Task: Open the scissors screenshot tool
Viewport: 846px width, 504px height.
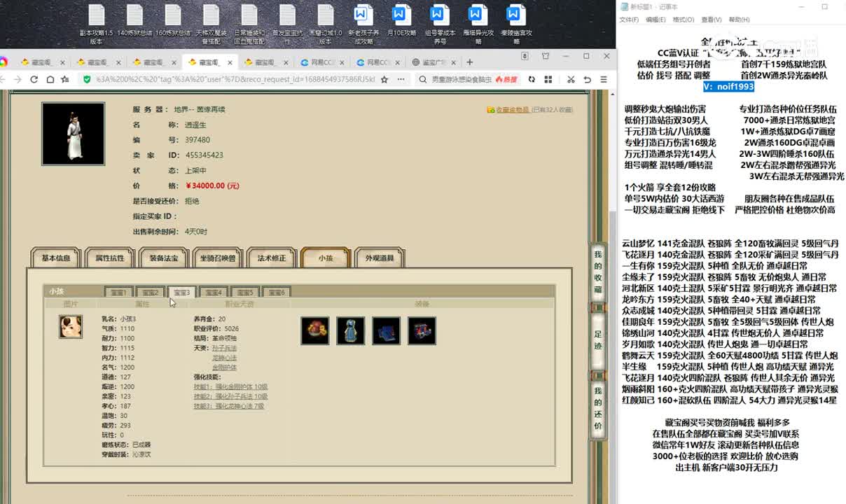Action: pos(571,80)
